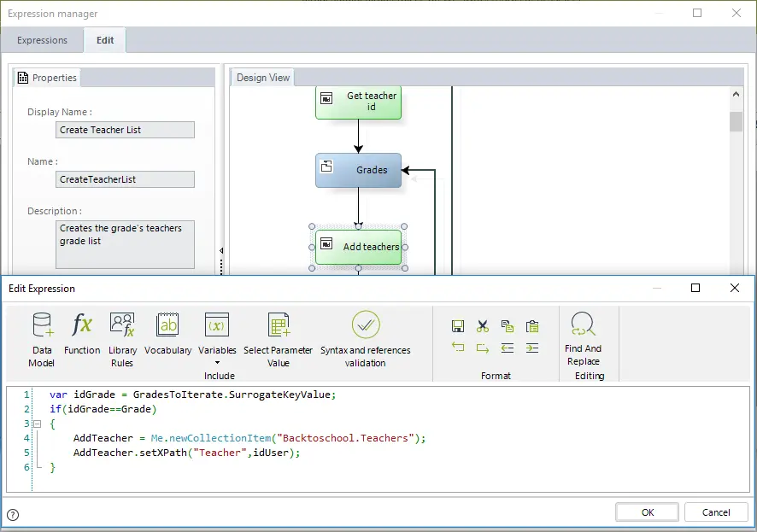This screenshot has height=532, width=757.
Task: Cancel the Edit Expression dialog
Action: click(x=716, y=512)
